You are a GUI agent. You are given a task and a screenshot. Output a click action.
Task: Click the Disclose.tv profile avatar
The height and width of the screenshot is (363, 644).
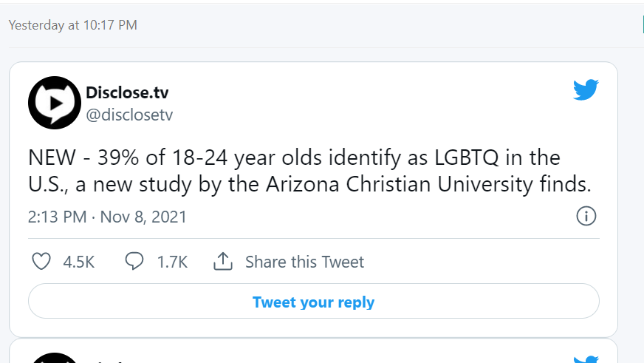tap(54, 103)
